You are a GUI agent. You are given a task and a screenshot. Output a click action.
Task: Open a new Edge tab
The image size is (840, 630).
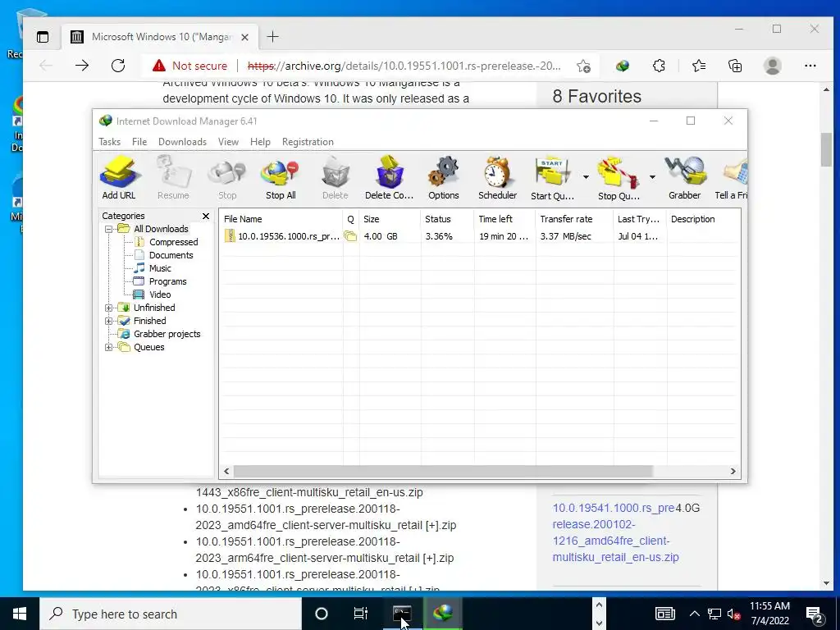coord(272,37)
